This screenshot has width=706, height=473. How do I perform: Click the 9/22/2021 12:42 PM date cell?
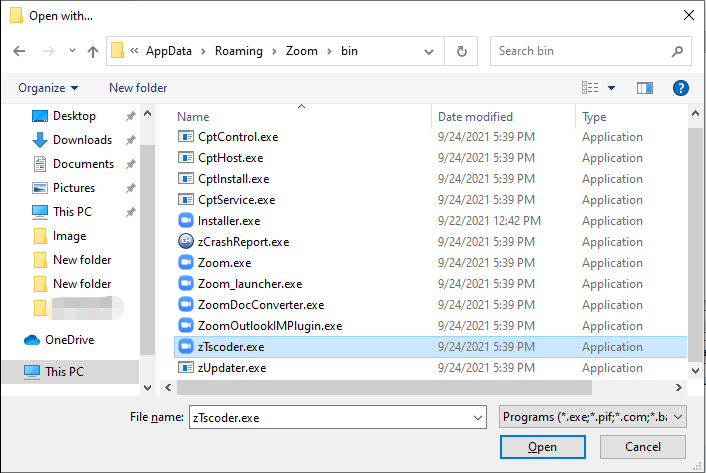[489, 221]
